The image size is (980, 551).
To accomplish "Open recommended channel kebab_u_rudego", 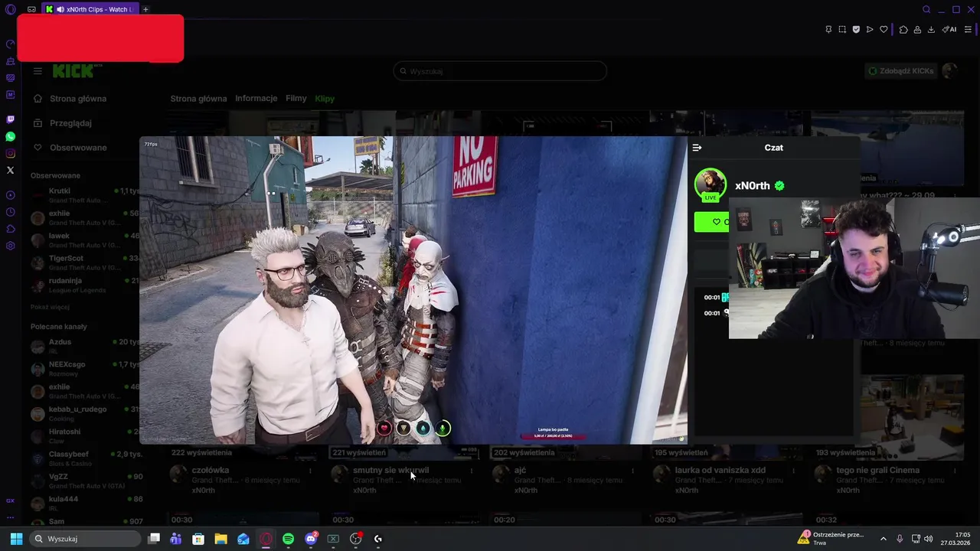I will click(x=84, y=414).
